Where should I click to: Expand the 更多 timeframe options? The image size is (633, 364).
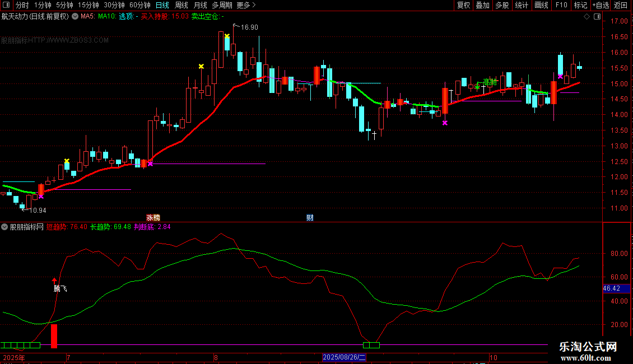click(246, 5)
